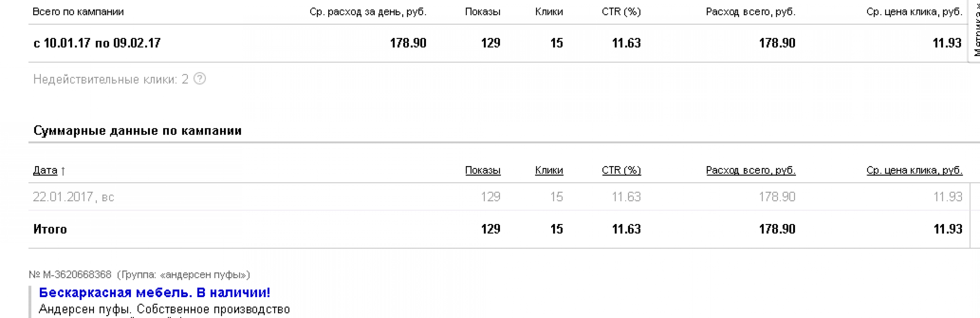980x318 pixels.
Task: Click the invalid clicks help question icon
Action: (200, 79)
